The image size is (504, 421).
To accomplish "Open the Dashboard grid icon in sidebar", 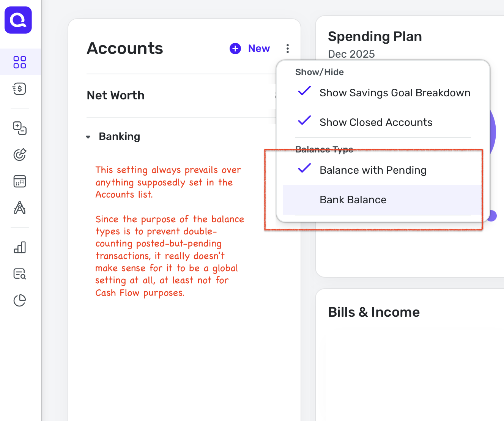I will (20, 62).
